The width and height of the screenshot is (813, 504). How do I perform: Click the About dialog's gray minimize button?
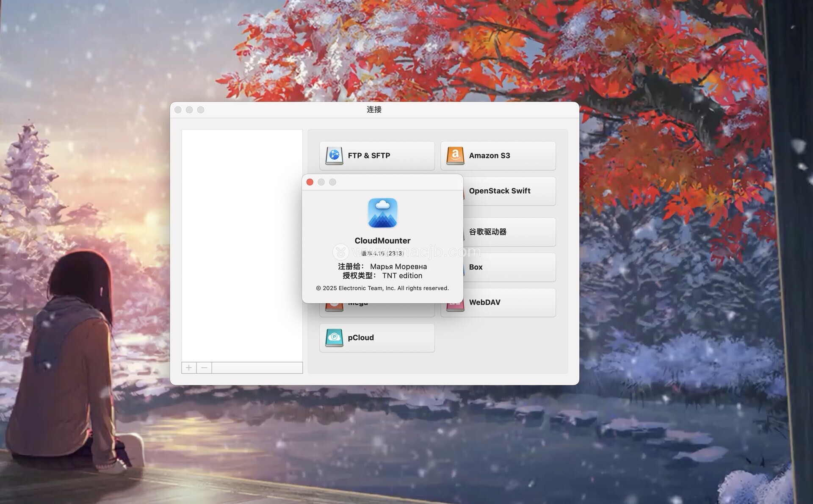321,182
